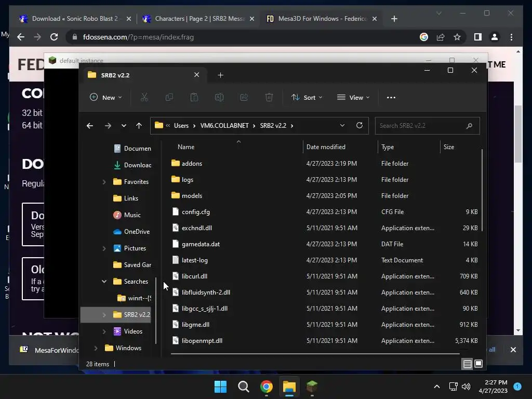Image resolution: width=532 pixels, height=399 pixels.
Task: Click the Copy icon in File Explorer toolbar
Action: pyautogui.click(x=169, y=97)
